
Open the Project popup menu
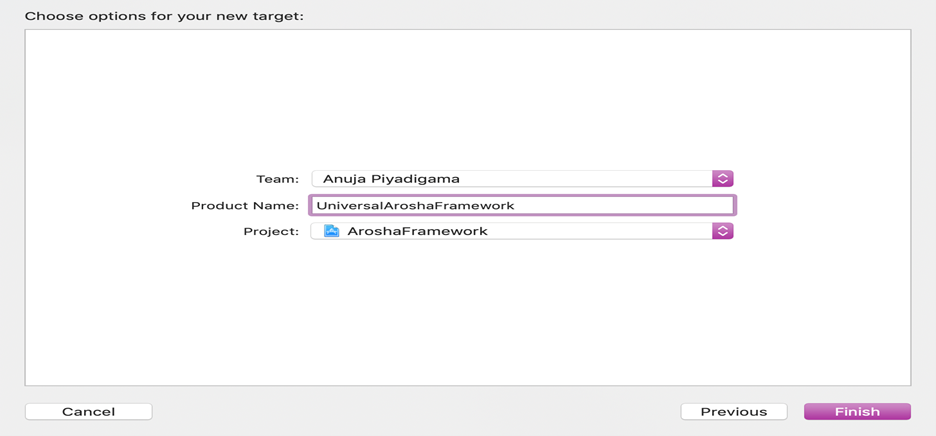tap(522, 231)
